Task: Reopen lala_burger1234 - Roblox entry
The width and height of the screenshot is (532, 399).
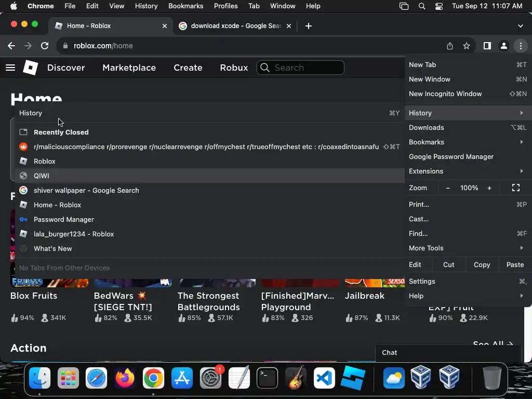Action: point(210,234)
